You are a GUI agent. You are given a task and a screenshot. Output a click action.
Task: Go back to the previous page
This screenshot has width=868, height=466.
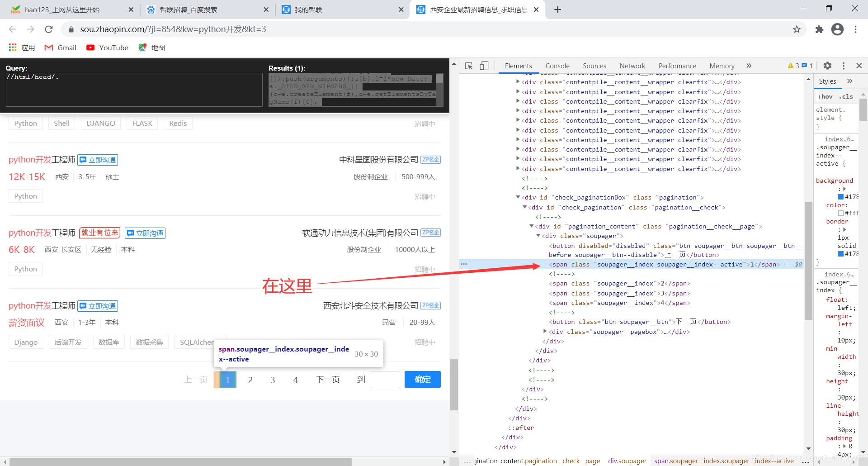point(13,29)
